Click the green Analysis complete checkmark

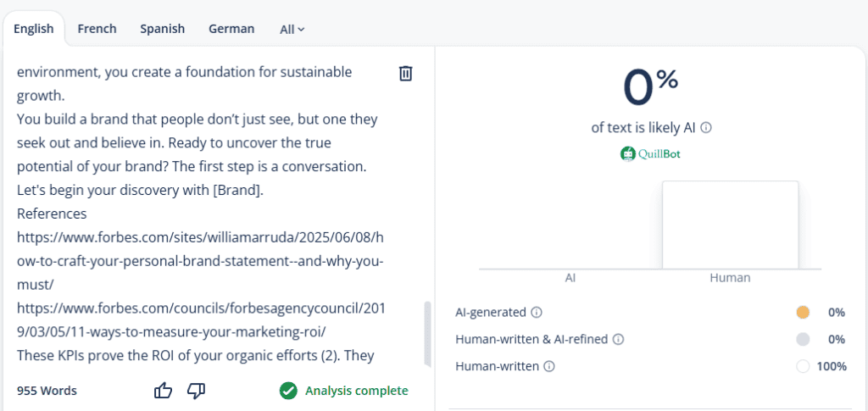pos(288,391)
